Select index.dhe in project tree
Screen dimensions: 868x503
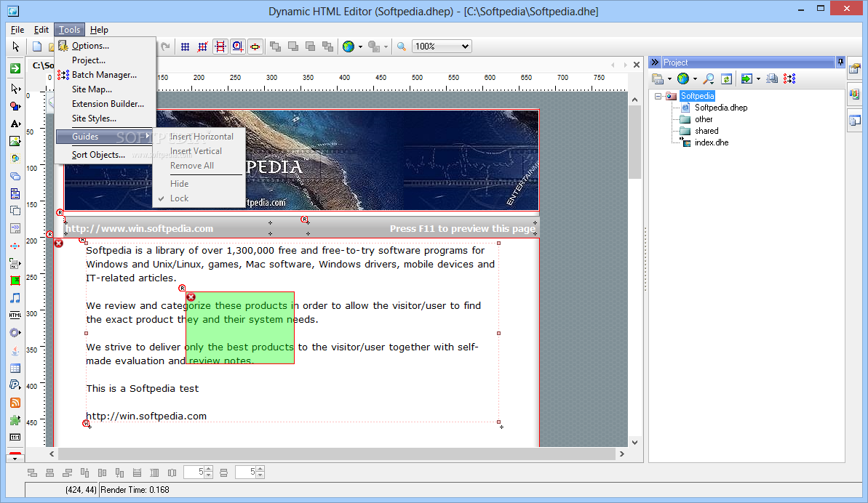(712, 142)
